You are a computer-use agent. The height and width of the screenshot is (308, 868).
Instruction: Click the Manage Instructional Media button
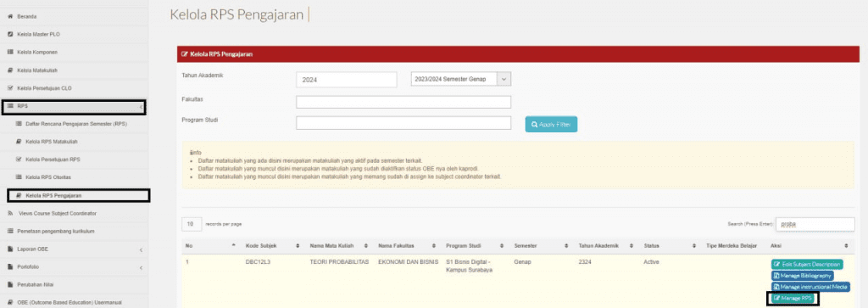tap(810, 287)
